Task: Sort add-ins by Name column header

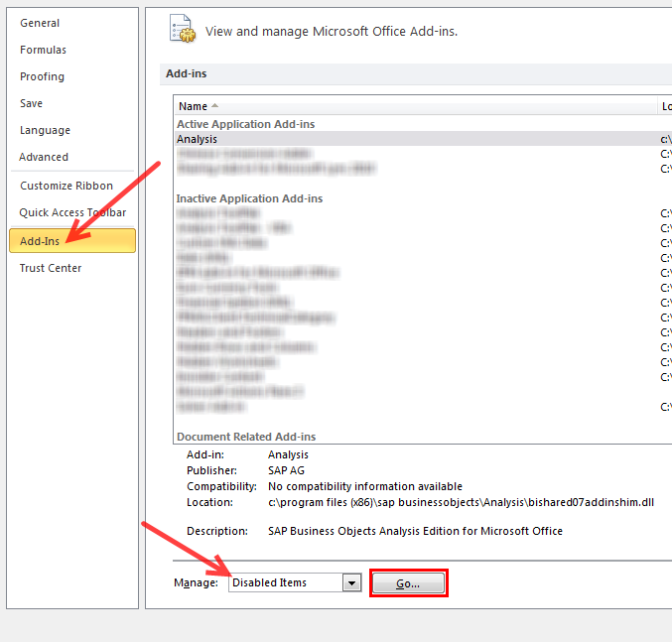Action: 416,106
